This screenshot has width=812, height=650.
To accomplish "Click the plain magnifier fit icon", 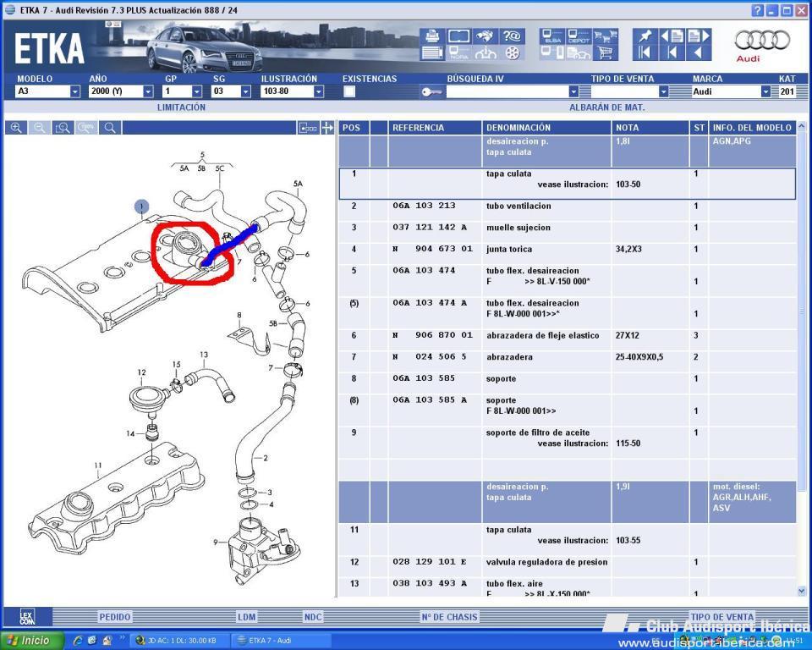I will coord(109,128).
